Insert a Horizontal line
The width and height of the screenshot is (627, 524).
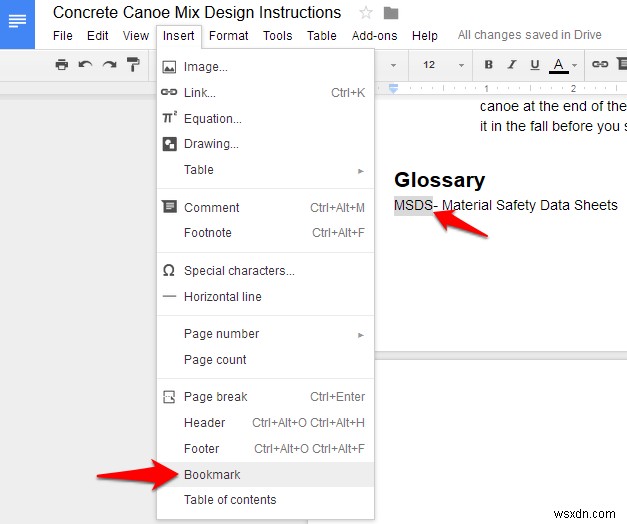pyautogui.click(x=266, y=296)
